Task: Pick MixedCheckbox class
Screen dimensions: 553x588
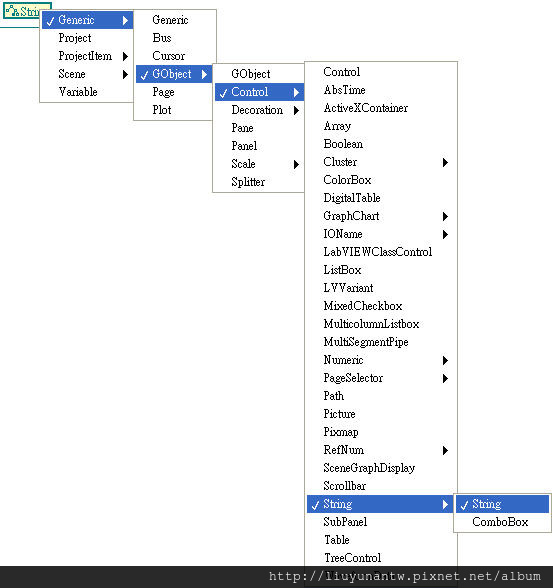Action: (380, 306)
